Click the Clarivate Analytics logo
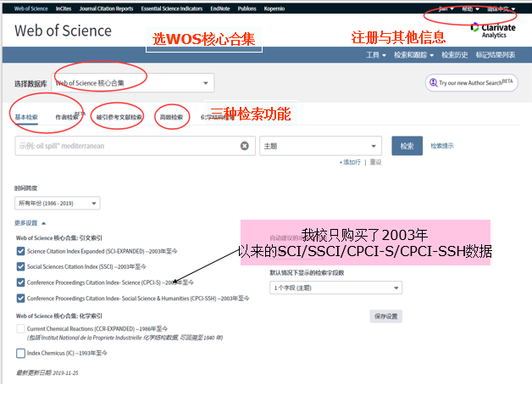The height and width of the screenshot is (402, 532). pos(493,31)
